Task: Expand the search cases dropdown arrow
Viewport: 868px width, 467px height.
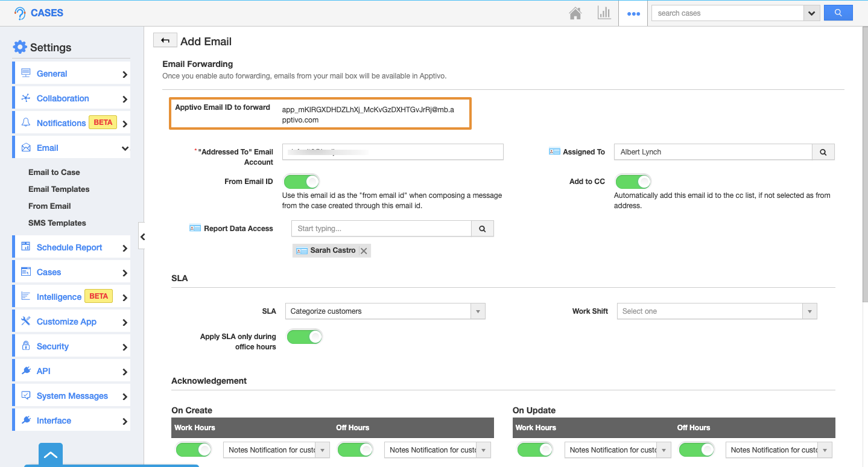Action: tap(812, 13)
